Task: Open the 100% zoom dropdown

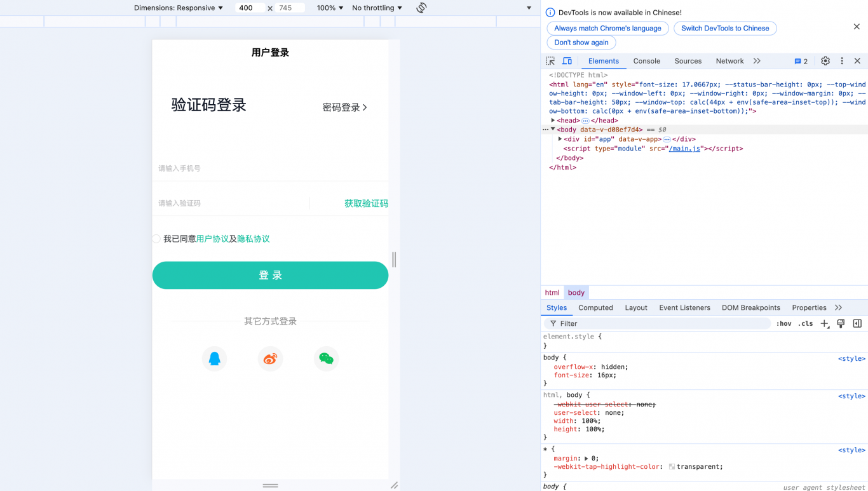Action: tap(330, 8)
